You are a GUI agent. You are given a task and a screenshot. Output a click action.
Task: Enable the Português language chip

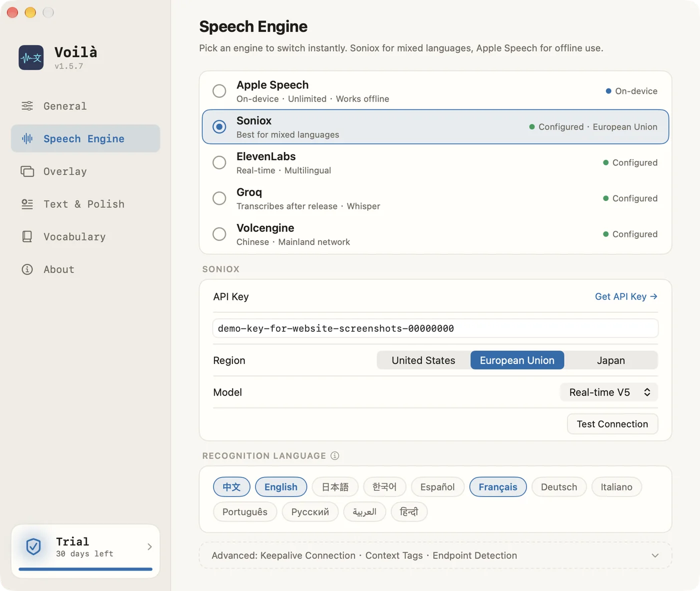pyautogui.click(x=245, y=512)
